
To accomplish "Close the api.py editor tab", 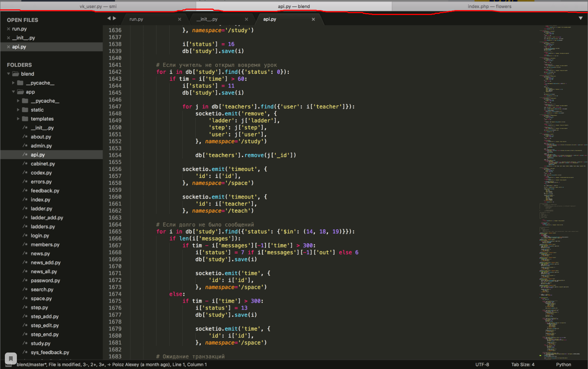I will point(313,19).
